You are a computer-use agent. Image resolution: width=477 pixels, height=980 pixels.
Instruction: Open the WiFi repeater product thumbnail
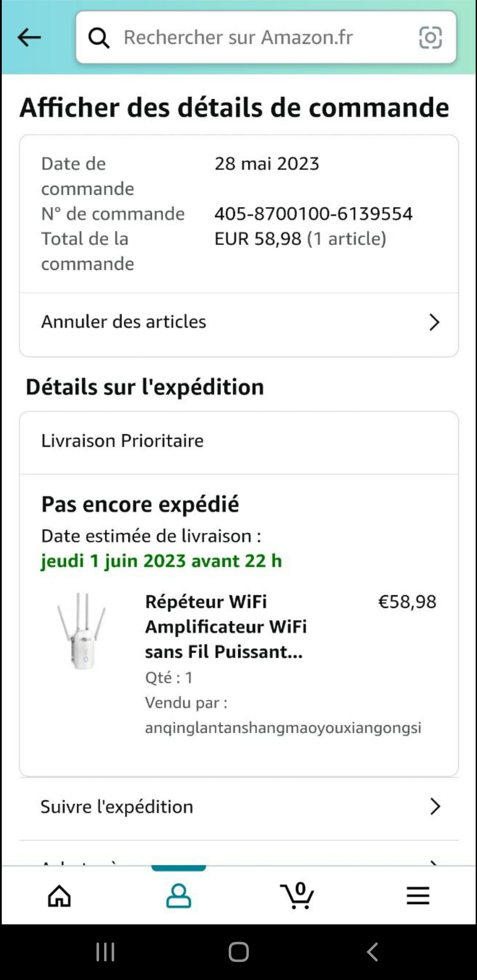point(82,631)
